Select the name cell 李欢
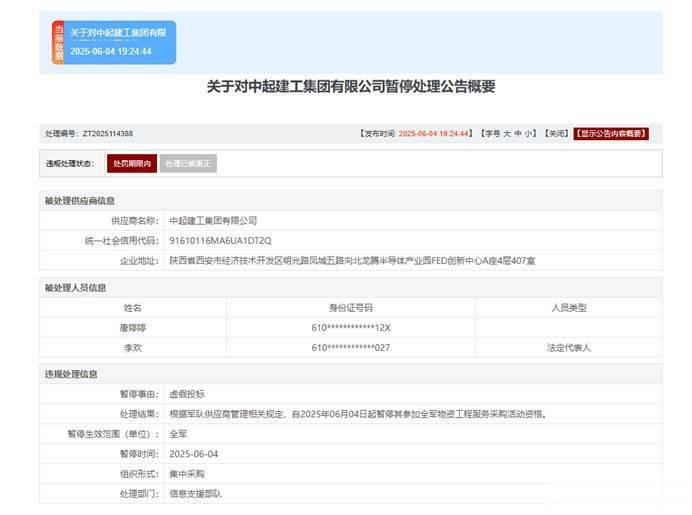The image size is (692, 515). [x=132, y=348]
